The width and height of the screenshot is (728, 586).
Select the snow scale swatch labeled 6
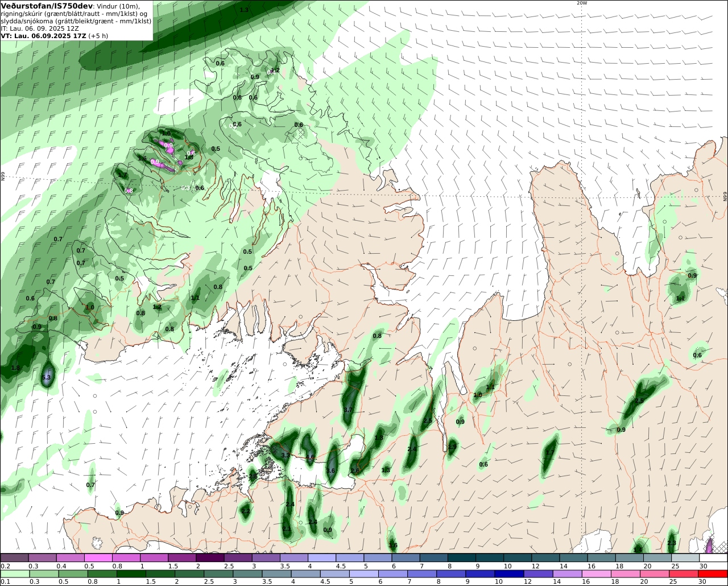coord(406,558)
